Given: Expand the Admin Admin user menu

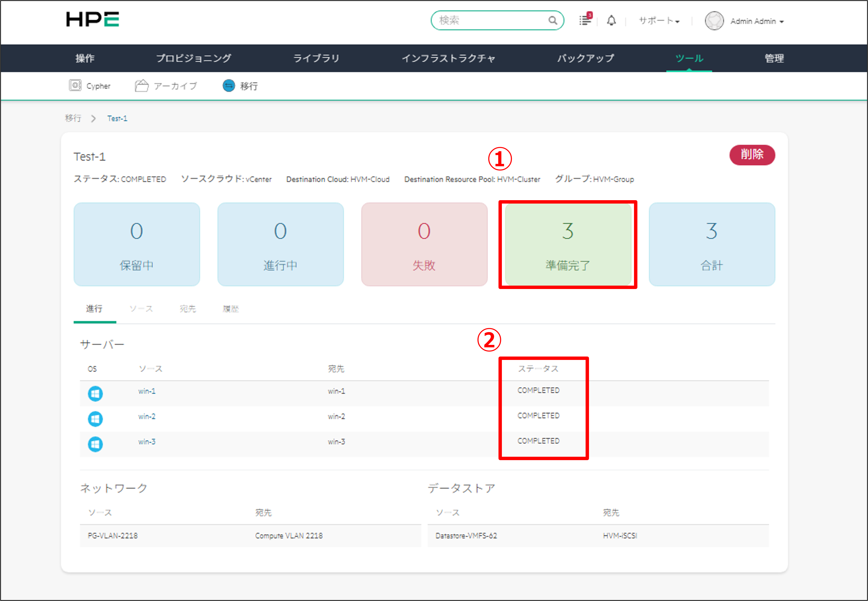Looking at the screenshot, I should coord(757,22).
